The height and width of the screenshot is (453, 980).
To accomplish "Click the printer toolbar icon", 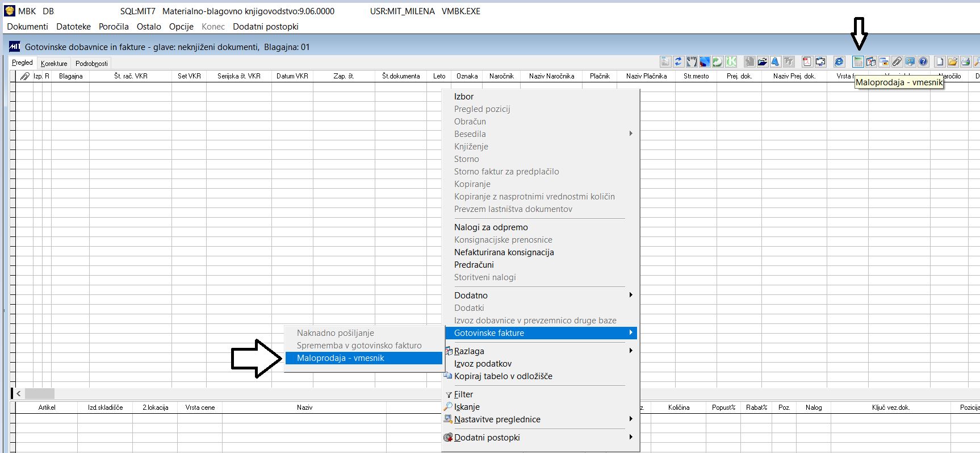I will 966,61.
